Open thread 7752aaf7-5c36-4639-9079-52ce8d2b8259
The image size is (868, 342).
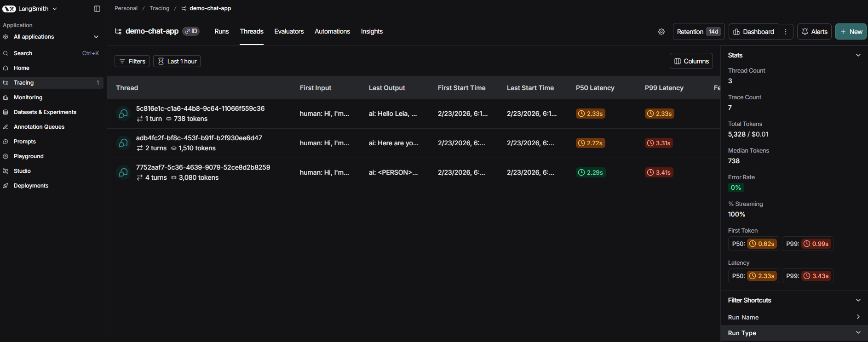(203, 167)
